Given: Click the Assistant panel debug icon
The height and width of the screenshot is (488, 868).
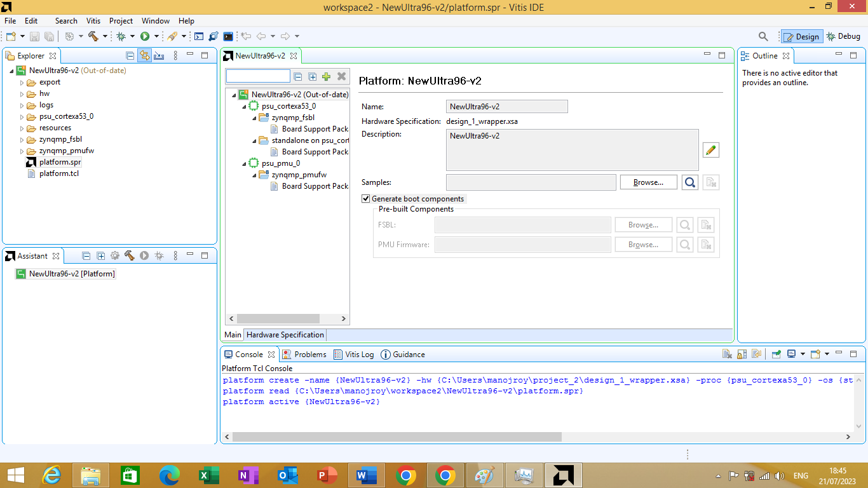Looking at the screenshot, I should point(159,255).
